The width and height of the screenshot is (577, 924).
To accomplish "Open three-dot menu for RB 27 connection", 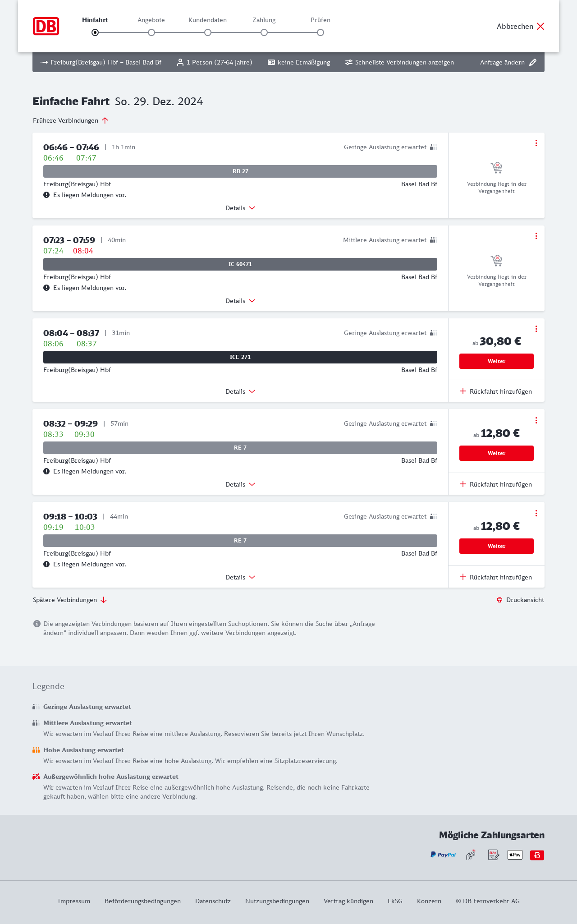I will pos(536,143).
